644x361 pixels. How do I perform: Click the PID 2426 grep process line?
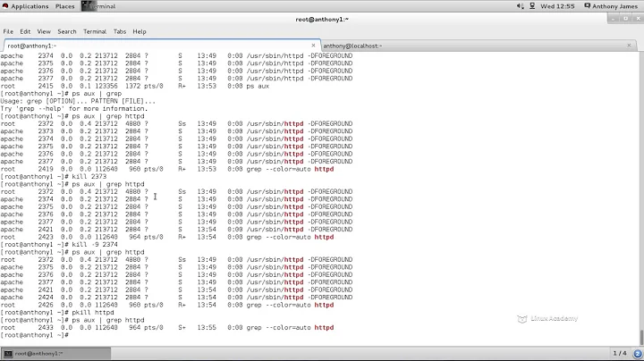(167, 306)
